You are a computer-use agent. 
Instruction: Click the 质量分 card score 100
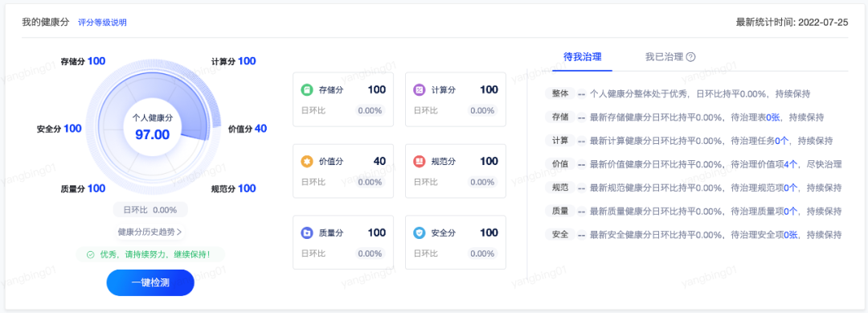(x=377, y=233)
